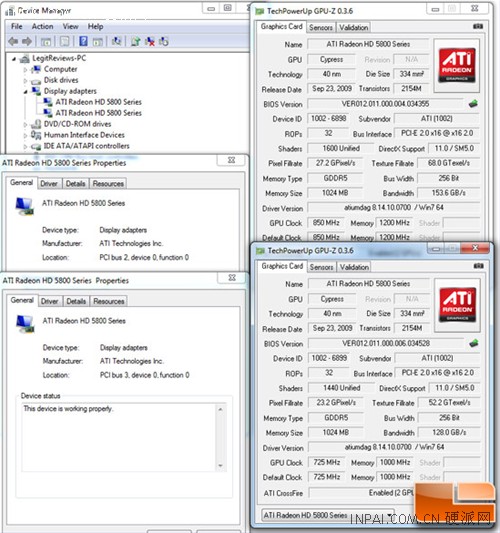Close the PCI bus 2 Properties dialog
The width and height of the screenshot is (500, 533).
click(231, 160)
